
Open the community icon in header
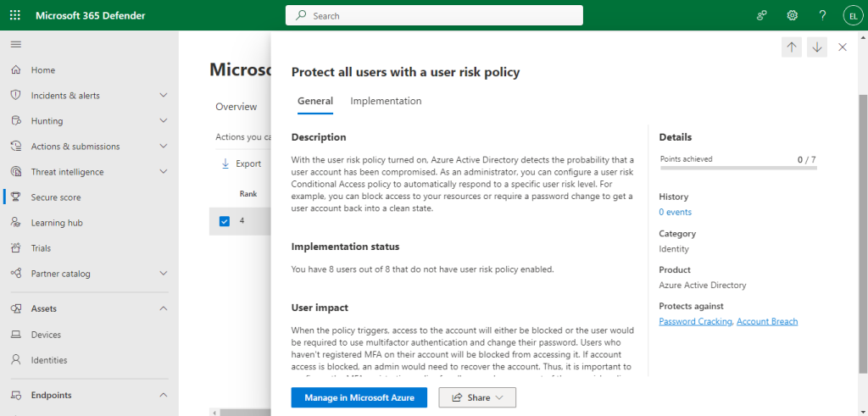762,15
